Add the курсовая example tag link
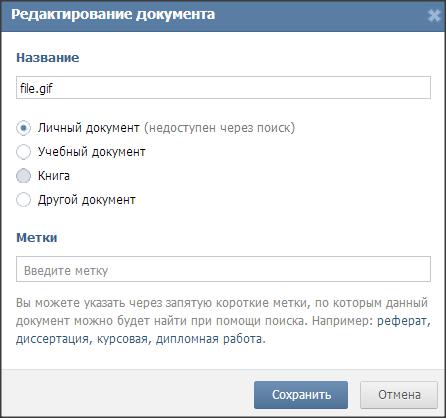 (122, 339)
